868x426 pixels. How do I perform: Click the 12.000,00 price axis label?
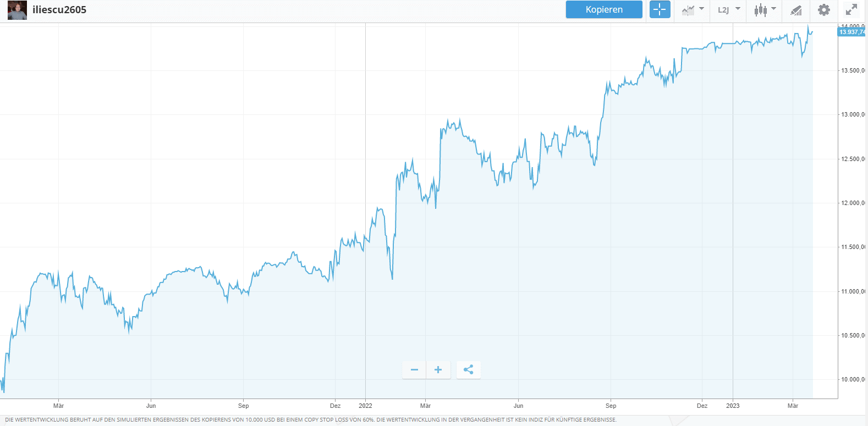tap(853, 203)
